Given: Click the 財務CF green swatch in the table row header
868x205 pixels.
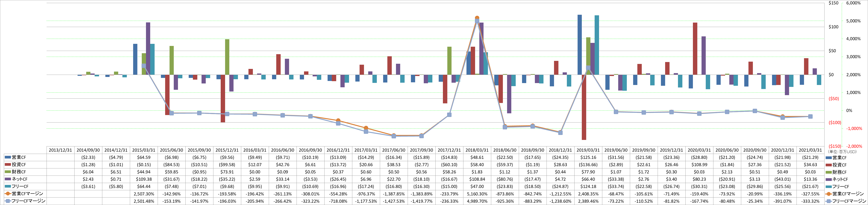Looking at the screenshot, I should pyautogui.click(x=8, y=172).
